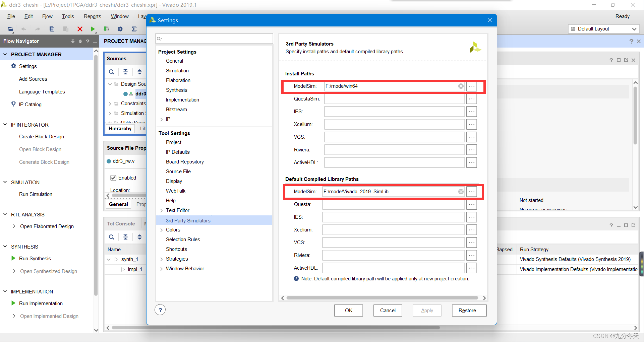Clear the ModelSim install path field
Viewport: 644px width, 342px height.
click(x=461, y=86)
